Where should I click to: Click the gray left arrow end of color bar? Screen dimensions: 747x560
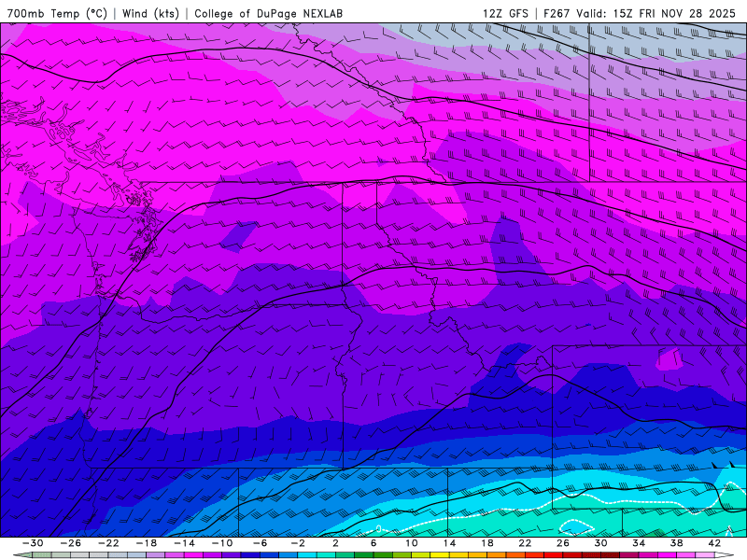pyautogui.click(x=22, y=555)
